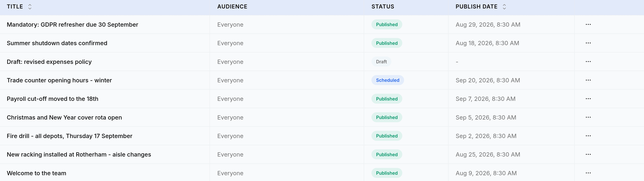Open actions menu for GDPR refresher row
Screen dimensions: 644x181
coord(588,24)
